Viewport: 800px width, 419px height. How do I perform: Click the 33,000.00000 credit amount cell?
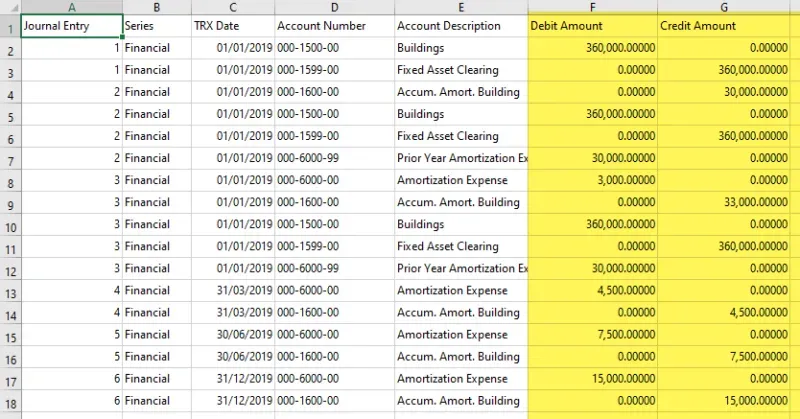point(722,203)
